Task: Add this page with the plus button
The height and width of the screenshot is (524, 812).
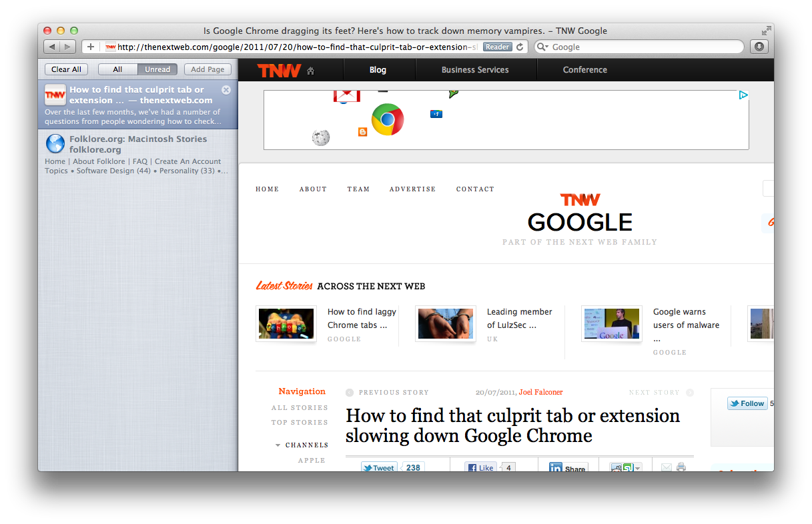Action: 91,47
